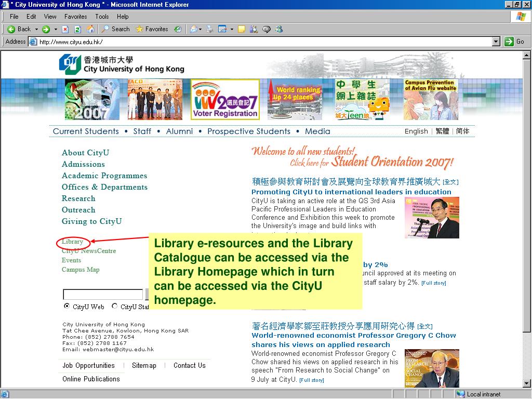Select the CityU Staff radio button
This screenshot has height=399, width=532.
coord(115,306)
